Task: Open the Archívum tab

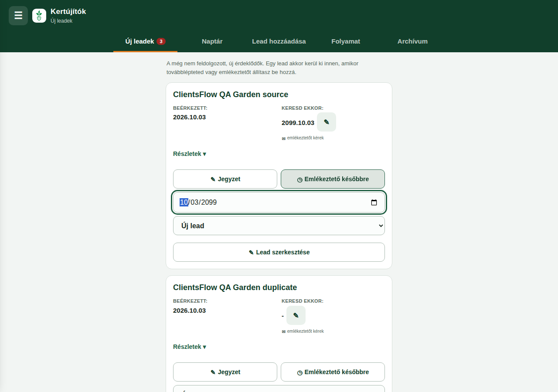Action: tap(412, 41)
